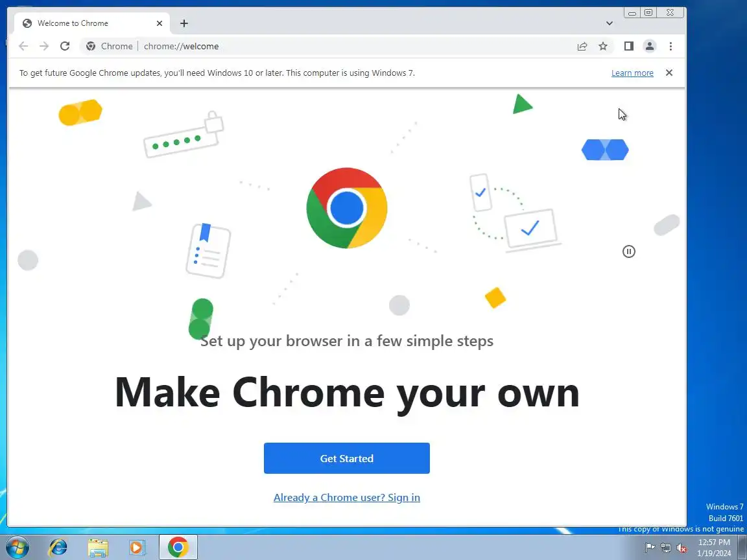This screenshot has height=560, width=747.
Task: Open a new tab with plus button
Action: [x=184, y=23]
